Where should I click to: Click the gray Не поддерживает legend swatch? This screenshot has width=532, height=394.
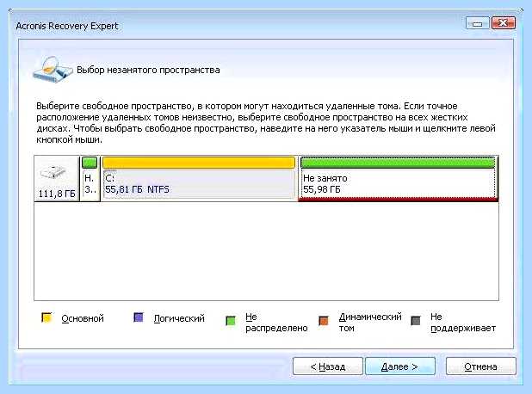click(416, 320)
